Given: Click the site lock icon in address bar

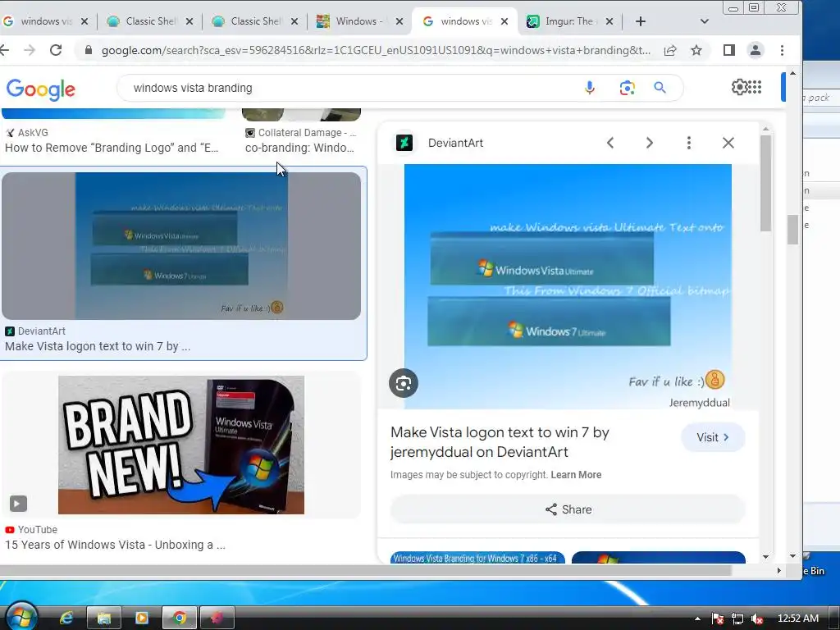Looking at the screenshot, I should point(89,50).
